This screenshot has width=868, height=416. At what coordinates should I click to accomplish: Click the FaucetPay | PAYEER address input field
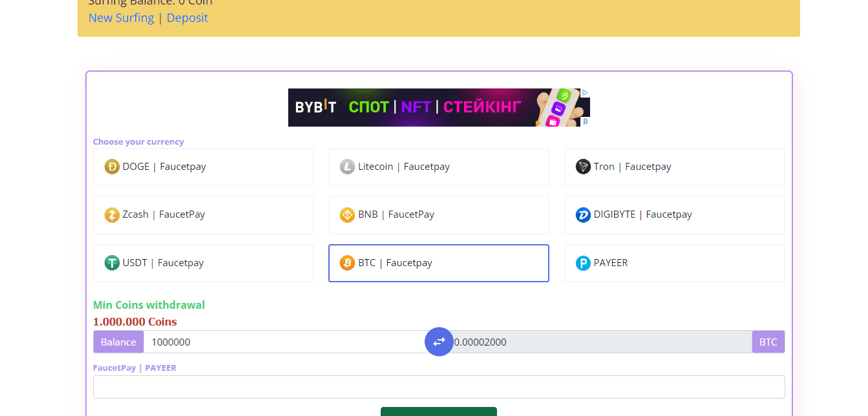tap(438, 387)
